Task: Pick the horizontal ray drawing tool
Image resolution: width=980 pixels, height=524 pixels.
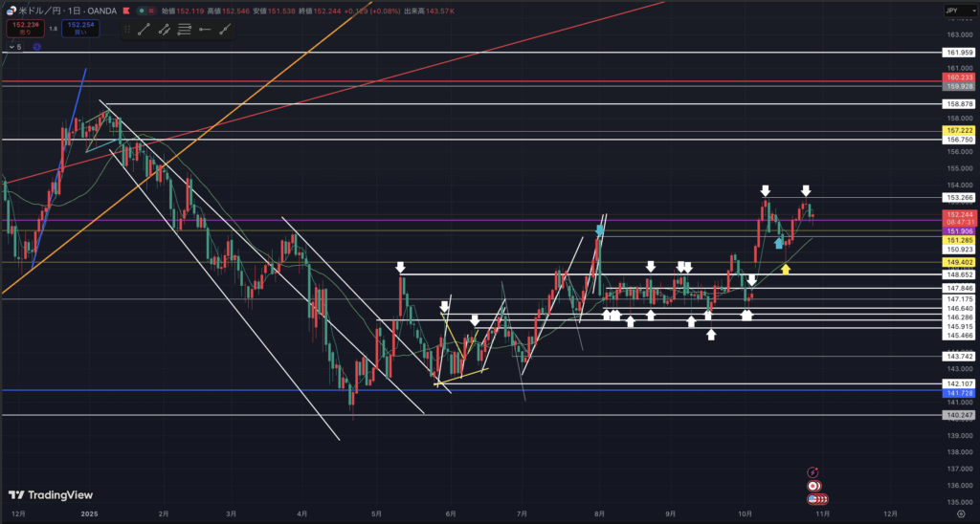Action: (x=205, y=30)
